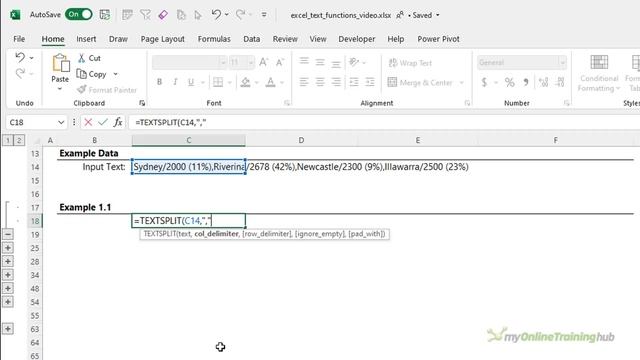The width and height of the screenshot is (640, 360).
Task: Switch to the View tab
Action: click(318, 39)
